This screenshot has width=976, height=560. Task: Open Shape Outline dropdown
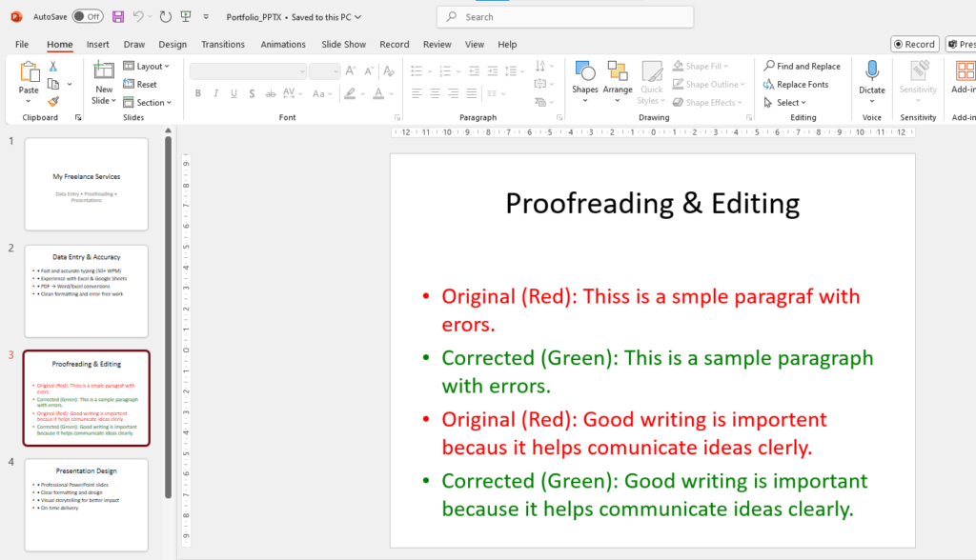point(708,84)
